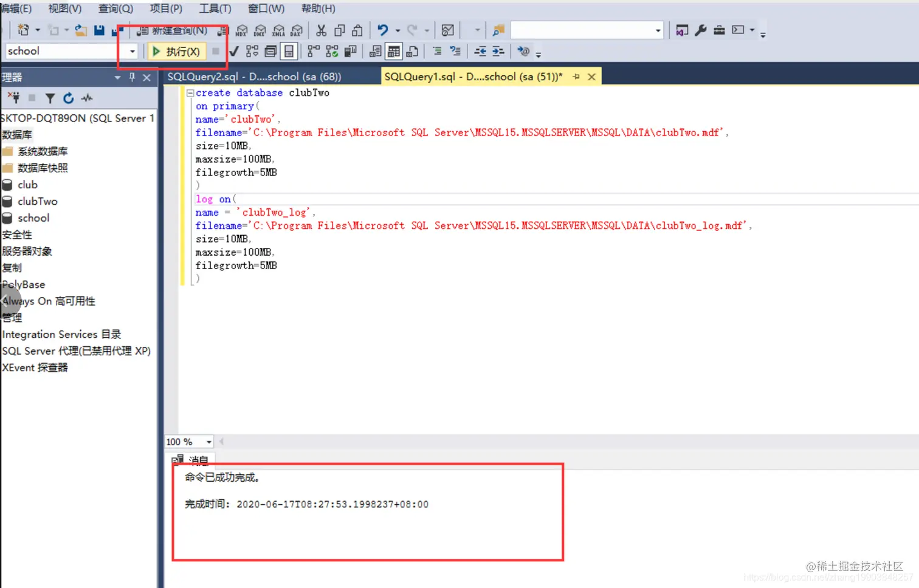Click the Display Estimated Execution Plan icon
This screenshot has height=588, width=919.
point(252,52)
